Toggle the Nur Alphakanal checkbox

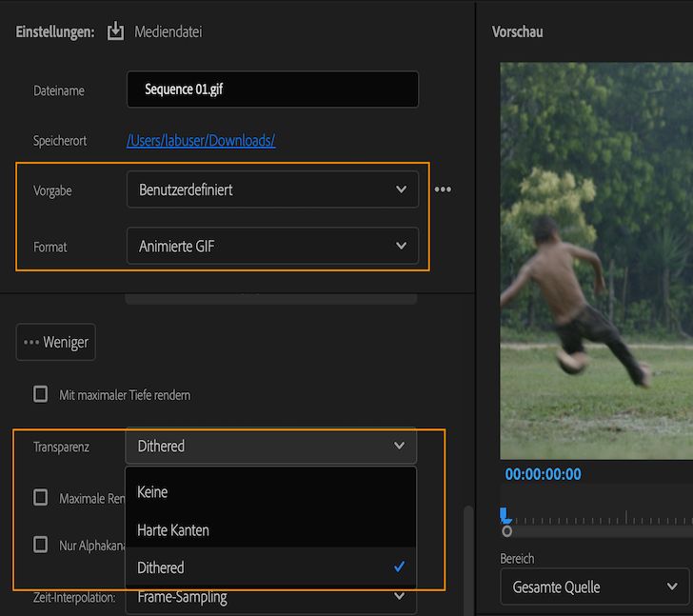click(x=41, y=545)
